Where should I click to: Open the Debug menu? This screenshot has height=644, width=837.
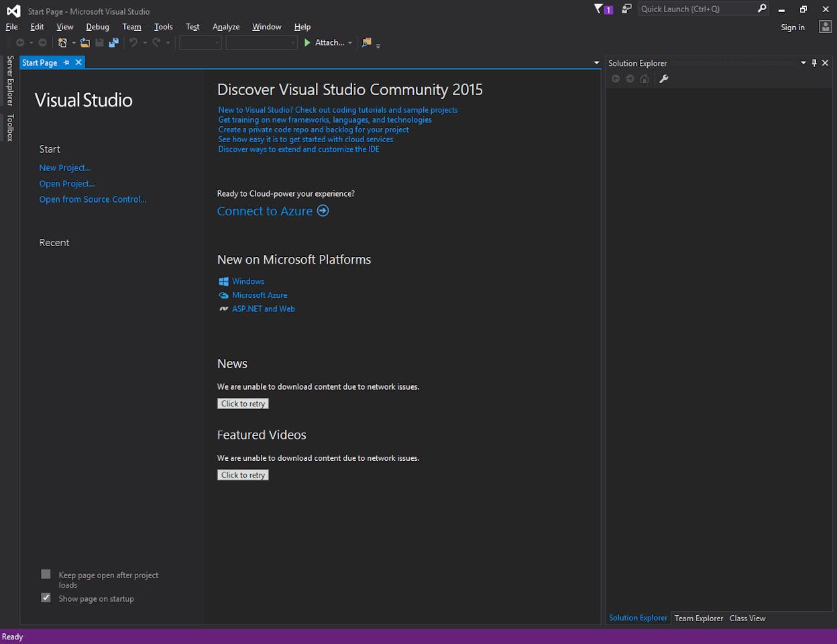tap(97, 27)
